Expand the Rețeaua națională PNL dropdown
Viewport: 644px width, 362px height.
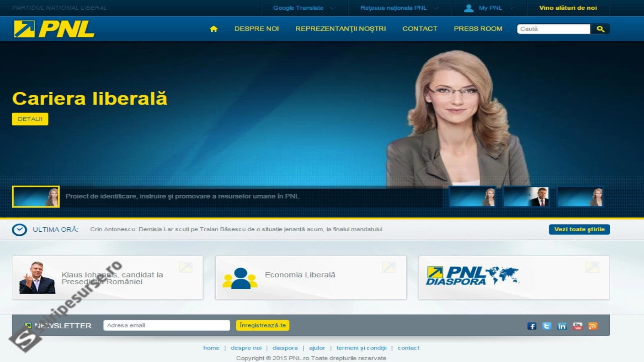click(399, 8)
